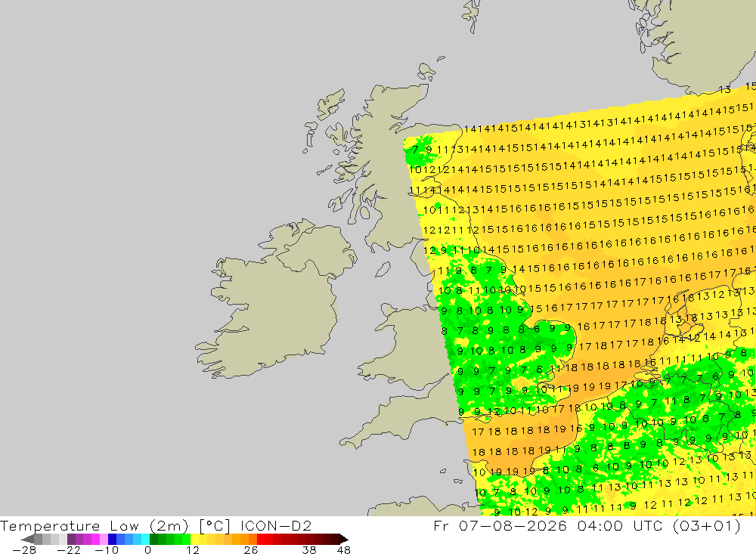756x554 pixels.
Task: Click the '-28' legend tick label
Action: tap(24, 550)
